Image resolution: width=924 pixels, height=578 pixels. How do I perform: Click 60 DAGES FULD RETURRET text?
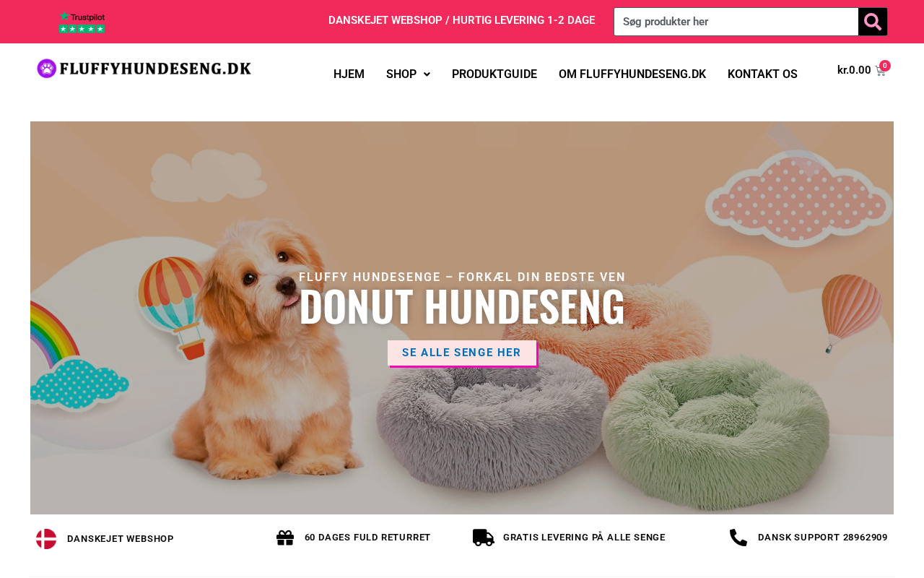367,538
